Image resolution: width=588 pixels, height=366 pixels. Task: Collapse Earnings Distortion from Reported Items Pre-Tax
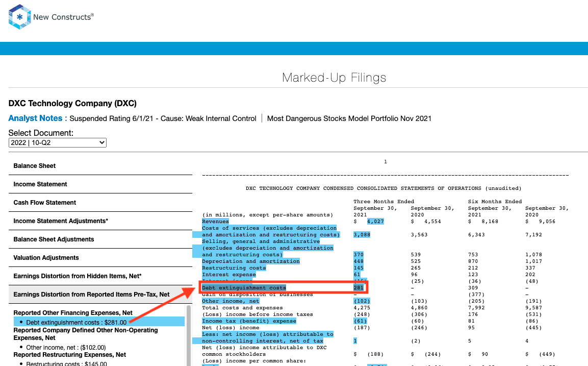click(x=100, y=295)
